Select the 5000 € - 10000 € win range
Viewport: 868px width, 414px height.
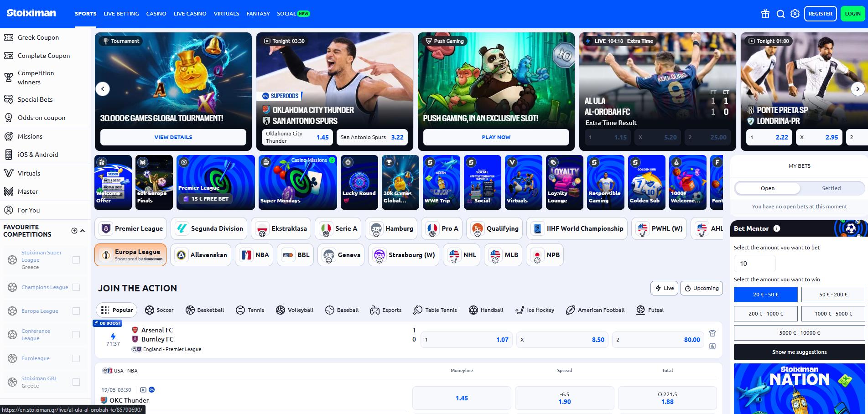point(799,333)
